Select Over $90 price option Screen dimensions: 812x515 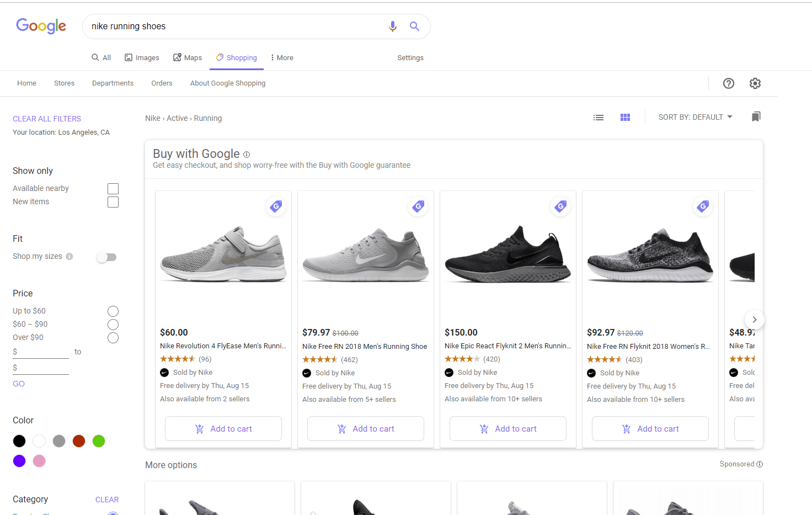pyautogui.click(x=113, y=338)
